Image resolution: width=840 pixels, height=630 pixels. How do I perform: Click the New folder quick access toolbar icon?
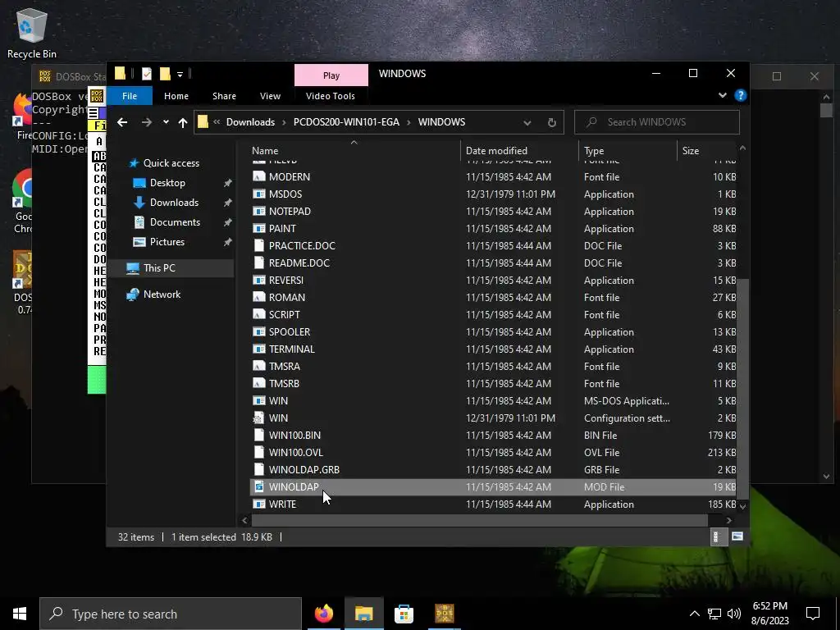(165, 74)
